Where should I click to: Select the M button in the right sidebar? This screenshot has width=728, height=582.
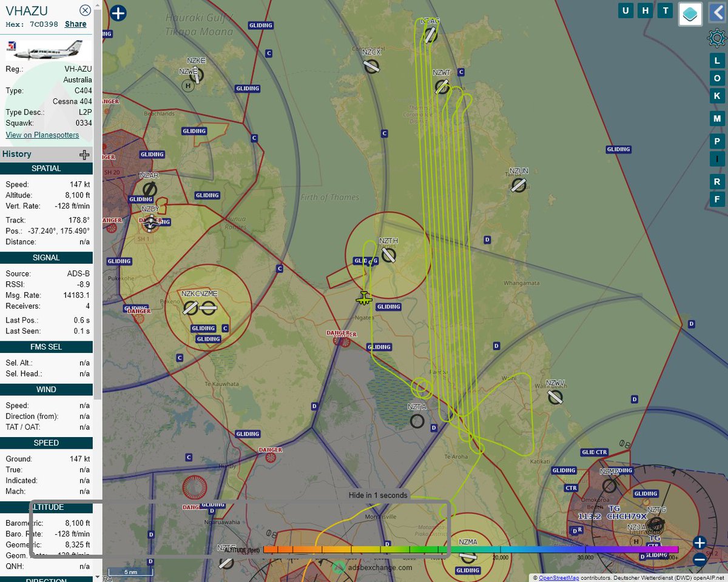click(x=716, y=119)
